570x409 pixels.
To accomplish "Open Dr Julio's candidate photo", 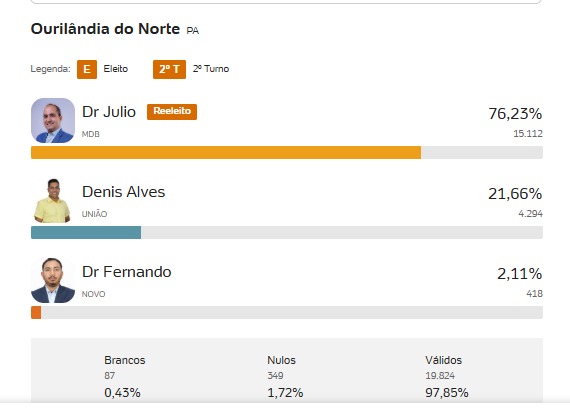I will point(53,120).
